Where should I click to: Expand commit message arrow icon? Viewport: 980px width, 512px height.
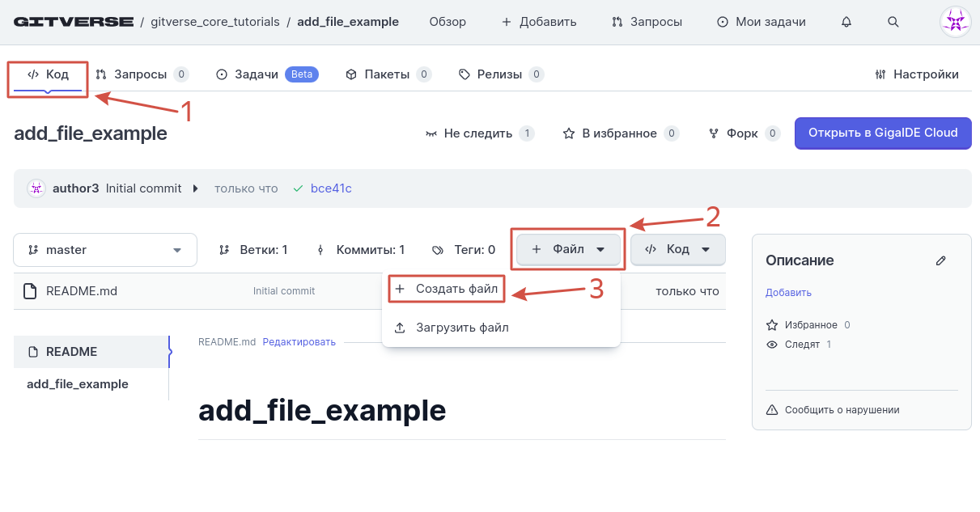coord(195,188)
